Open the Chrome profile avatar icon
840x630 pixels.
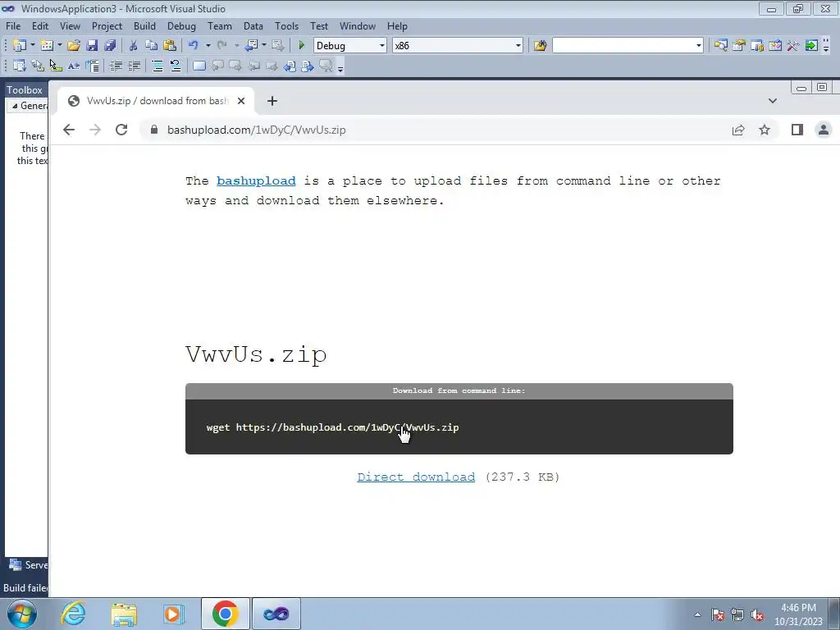click(x=824, y=130)
